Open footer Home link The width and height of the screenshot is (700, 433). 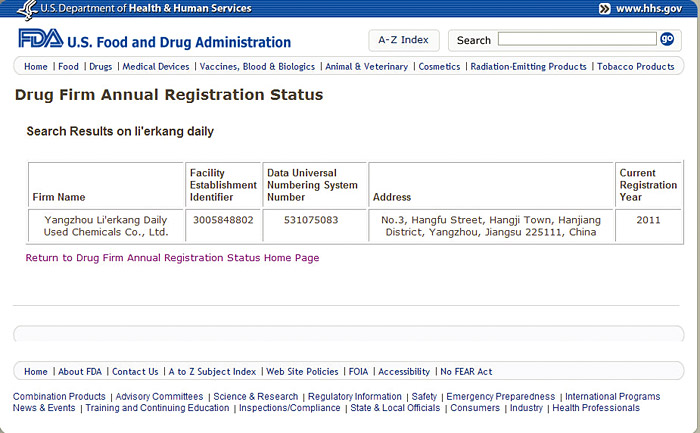coord(36,371)
